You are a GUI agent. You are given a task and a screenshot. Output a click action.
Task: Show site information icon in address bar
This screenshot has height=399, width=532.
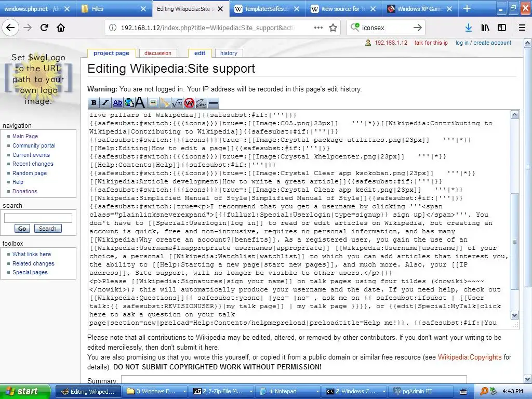[113, 28]
